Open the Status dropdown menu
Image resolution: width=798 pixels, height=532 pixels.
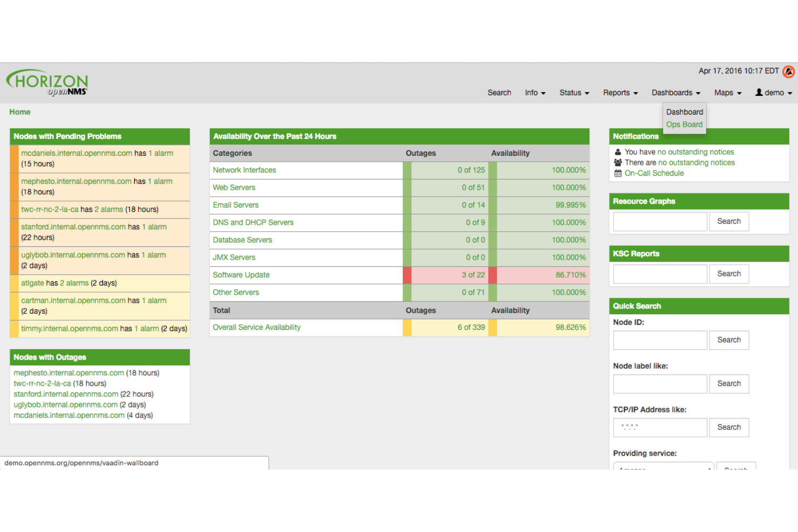tap(574, 93)
